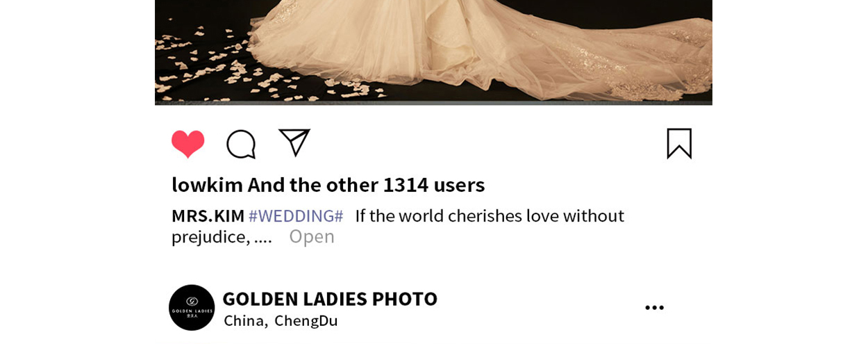Share post using paper plane icon

(294, 142)
